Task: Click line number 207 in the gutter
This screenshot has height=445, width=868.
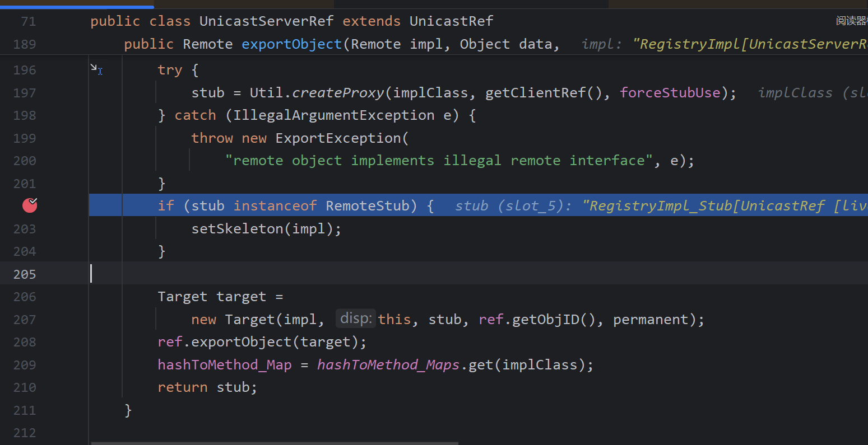Action: [25, 320]
